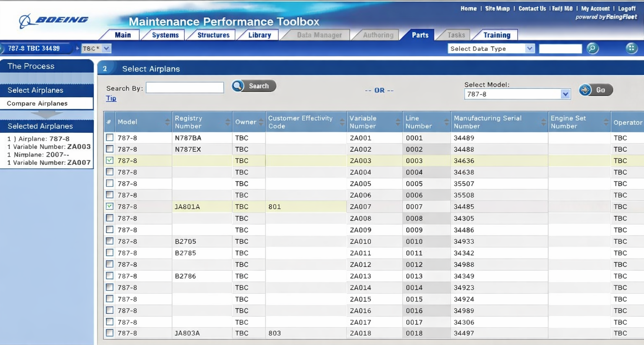Image resolution: width=644 pixels, height=345 pixels.
Task: Click the Go button
Action: point(596,90)
